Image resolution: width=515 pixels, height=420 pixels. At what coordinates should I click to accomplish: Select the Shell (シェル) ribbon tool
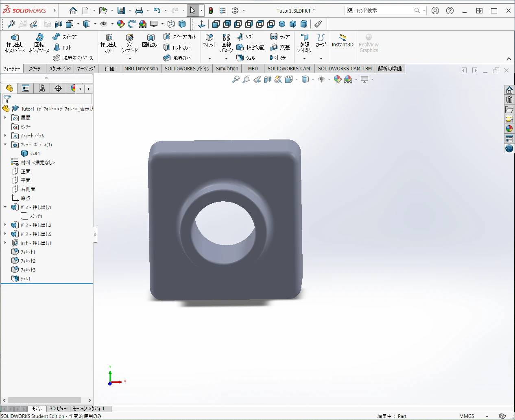click(x=245, y=58)
